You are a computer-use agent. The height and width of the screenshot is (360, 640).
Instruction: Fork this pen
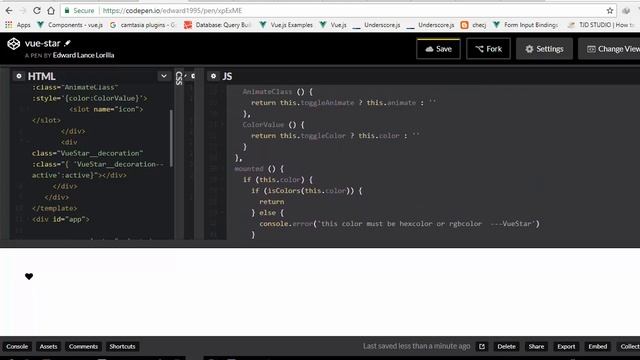(488, 49)
